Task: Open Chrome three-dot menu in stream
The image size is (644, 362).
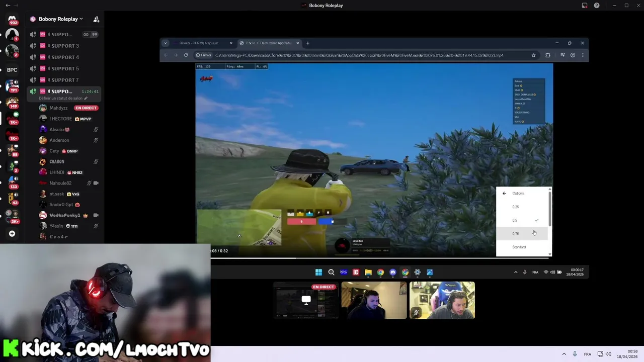Action: point(583,55)
